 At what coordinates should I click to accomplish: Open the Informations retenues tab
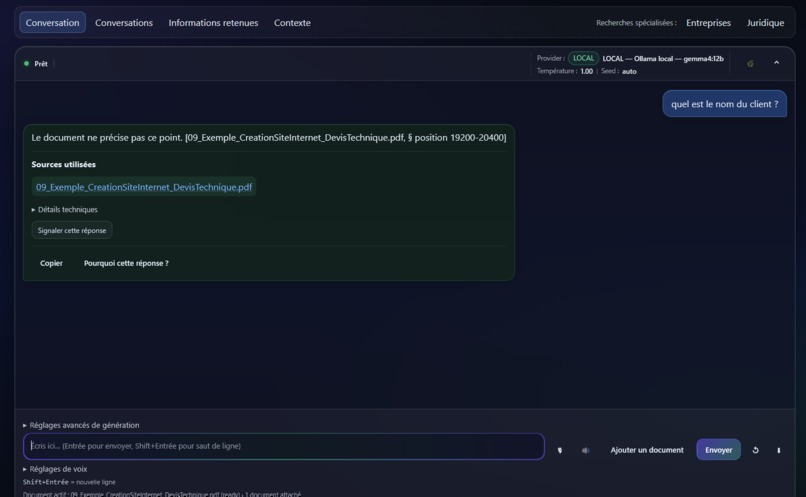[213, 23]
